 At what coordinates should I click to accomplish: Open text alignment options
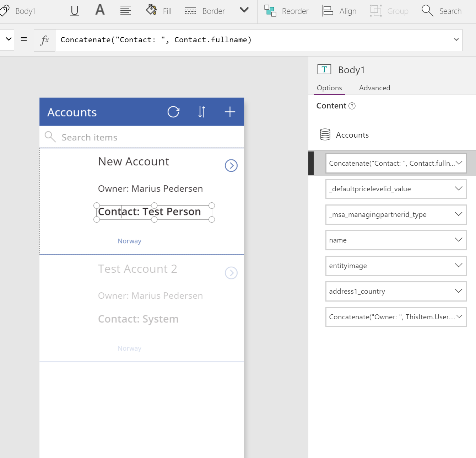coord(125,11)
